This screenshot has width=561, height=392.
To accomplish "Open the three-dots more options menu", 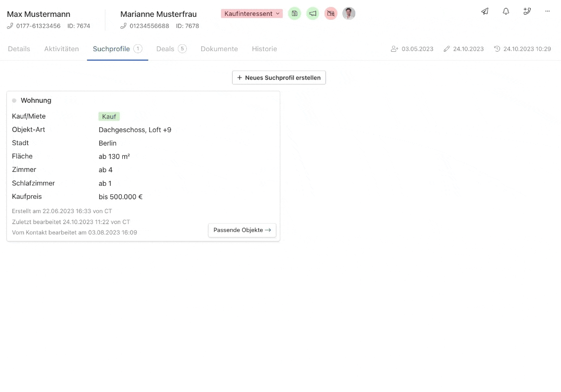I will pyautogui.click(x=548, y=11).
